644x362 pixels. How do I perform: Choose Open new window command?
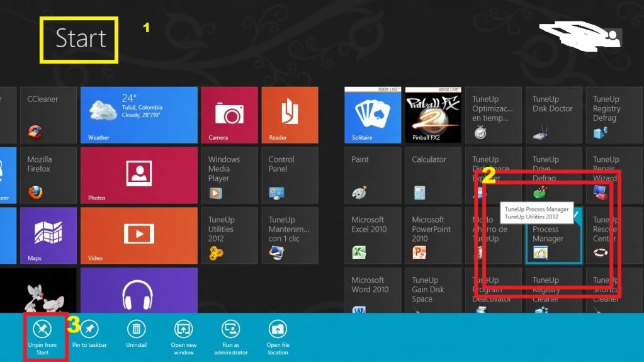click(x=184, y=329)
